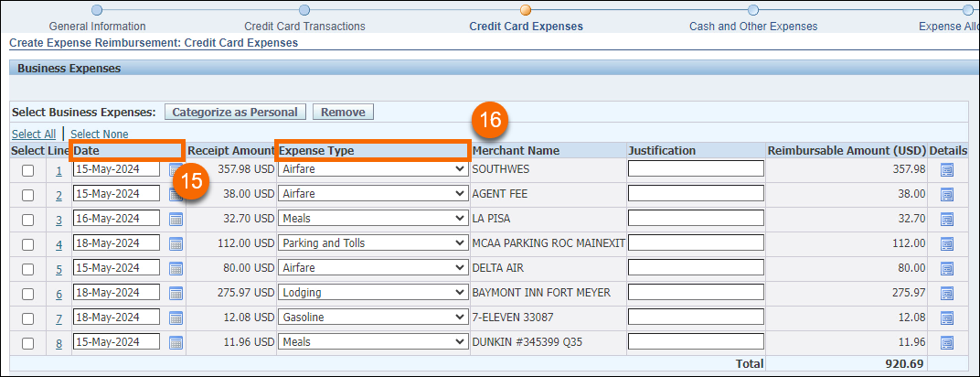Show details icon for AGENT FEE expense
This screenshot has width=980, height=377.
click(947, 194)
